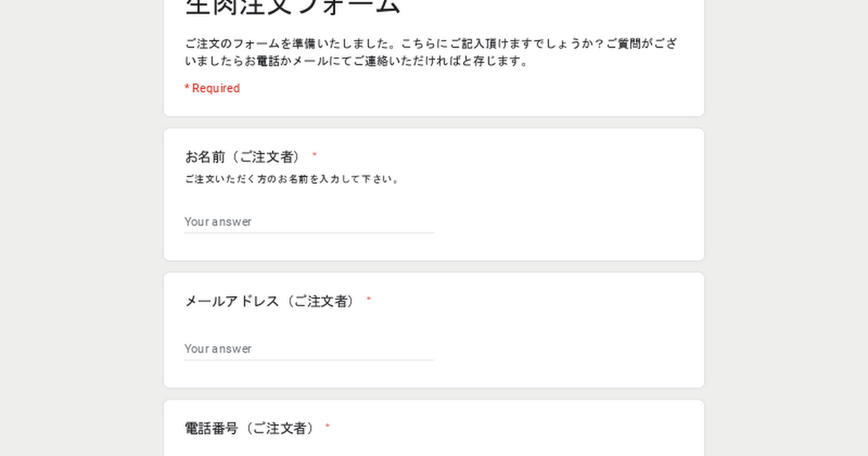
Task: Click the form description paragraph text
Action: pyautogui.click(x=432, y=52)
